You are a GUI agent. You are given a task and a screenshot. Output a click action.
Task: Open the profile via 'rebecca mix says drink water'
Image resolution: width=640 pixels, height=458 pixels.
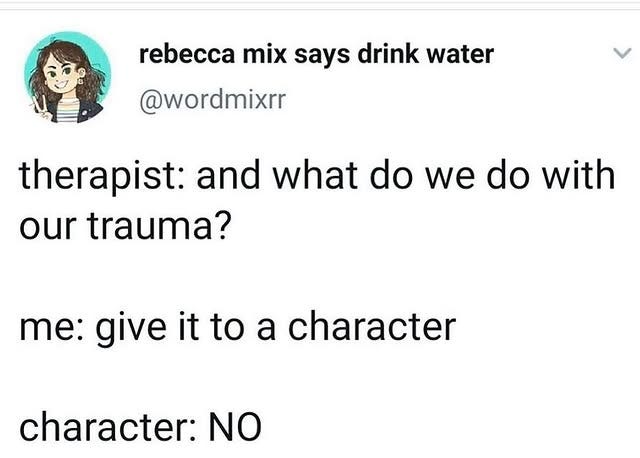[316, 54]
